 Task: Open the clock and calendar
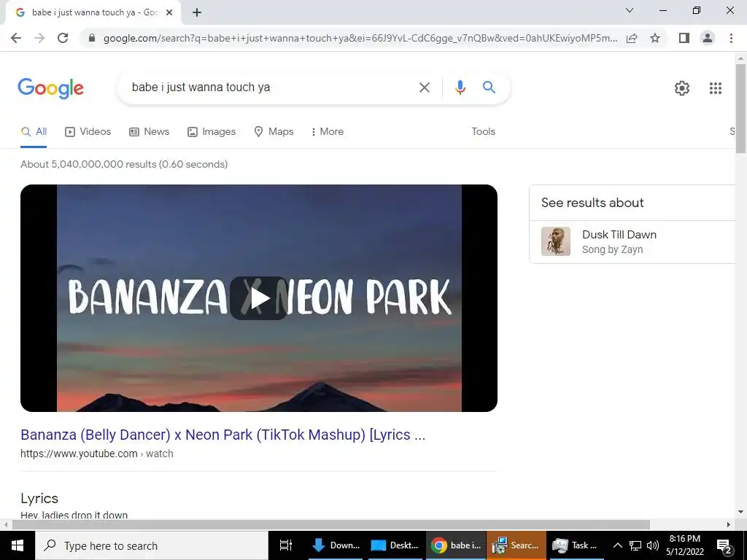coord(685,545)
